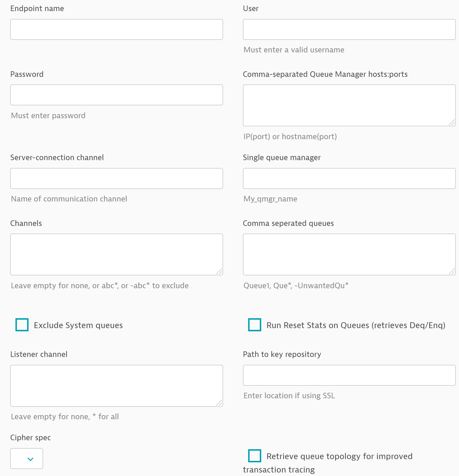Click the Single queue manager field
The image size is (459, 476).
pos(349,178)
